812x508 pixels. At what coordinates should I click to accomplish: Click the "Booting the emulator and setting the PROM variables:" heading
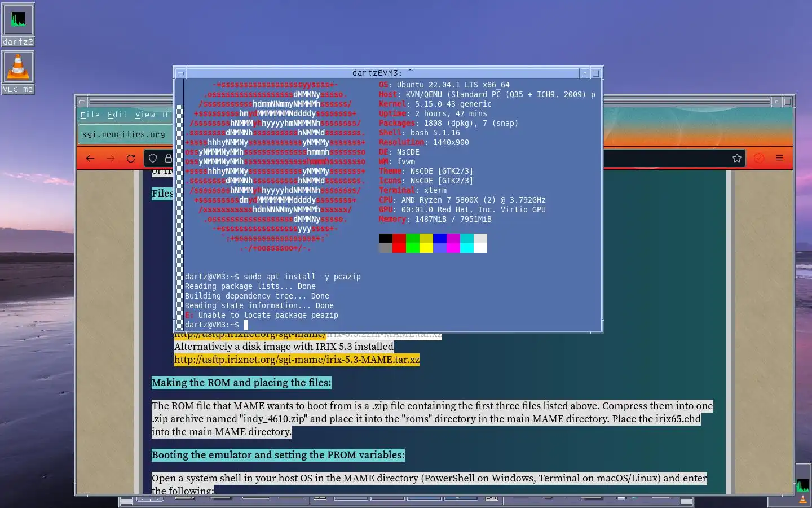tap(278, 455)
